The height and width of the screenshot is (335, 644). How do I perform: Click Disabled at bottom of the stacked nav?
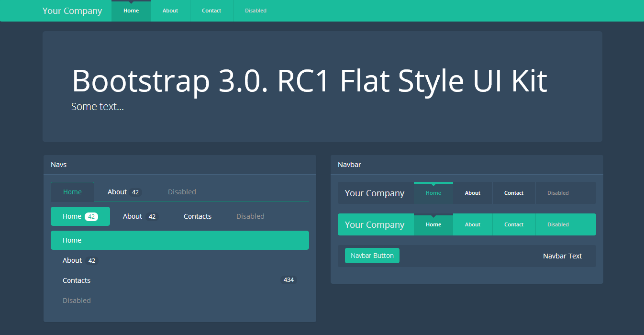point(77,301)
